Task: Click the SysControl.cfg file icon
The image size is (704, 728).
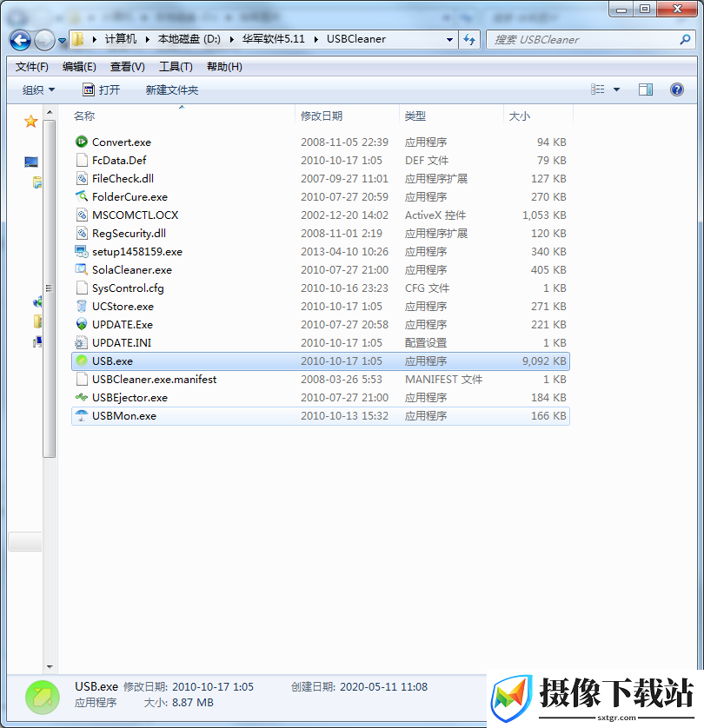Action: click(x=82, y=288)
